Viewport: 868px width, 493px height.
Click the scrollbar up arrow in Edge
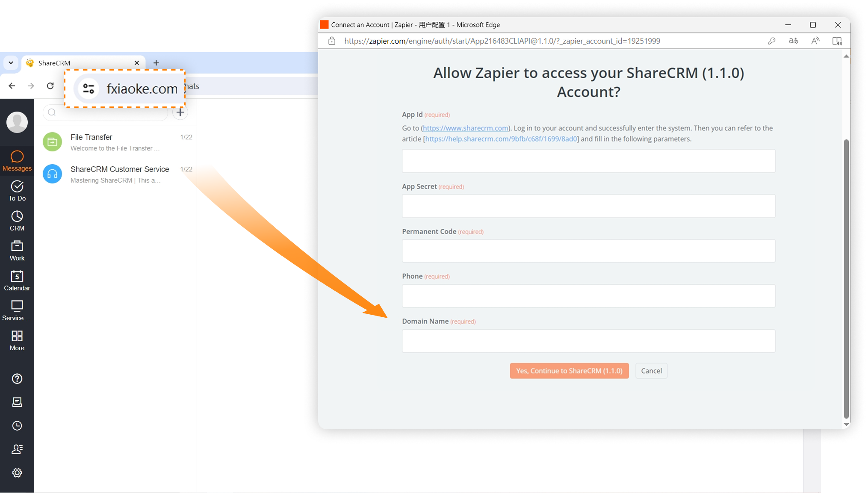pyautogui.click(x=846, y=56)
